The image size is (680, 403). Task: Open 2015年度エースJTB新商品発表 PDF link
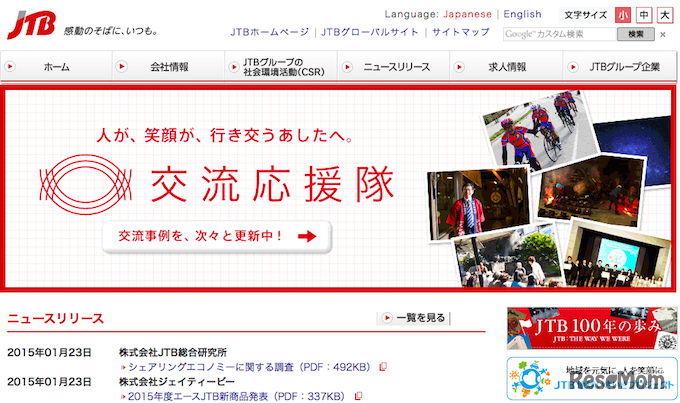pyautogui.click(x=236, y=396)
